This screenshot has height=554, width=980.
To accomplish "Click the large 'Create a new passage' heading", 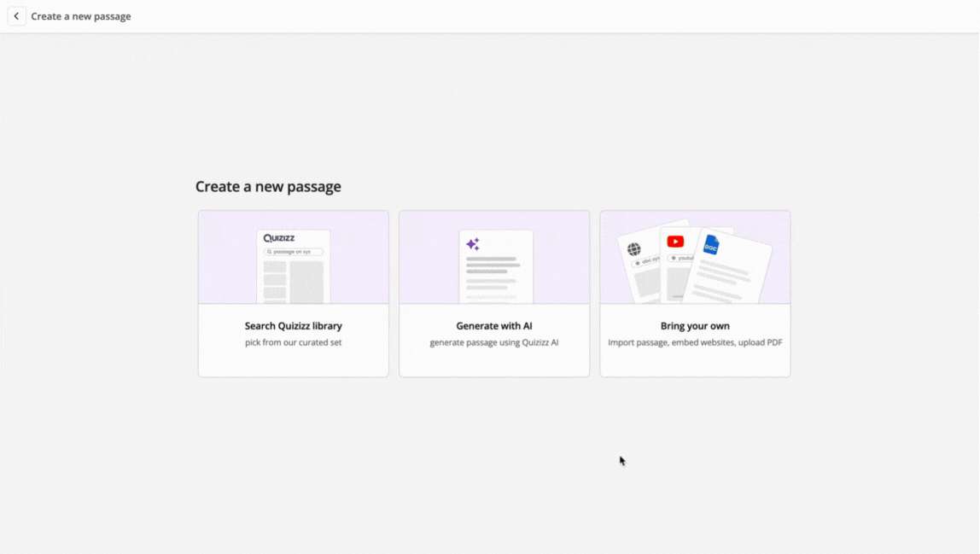I will pos(268,186).
